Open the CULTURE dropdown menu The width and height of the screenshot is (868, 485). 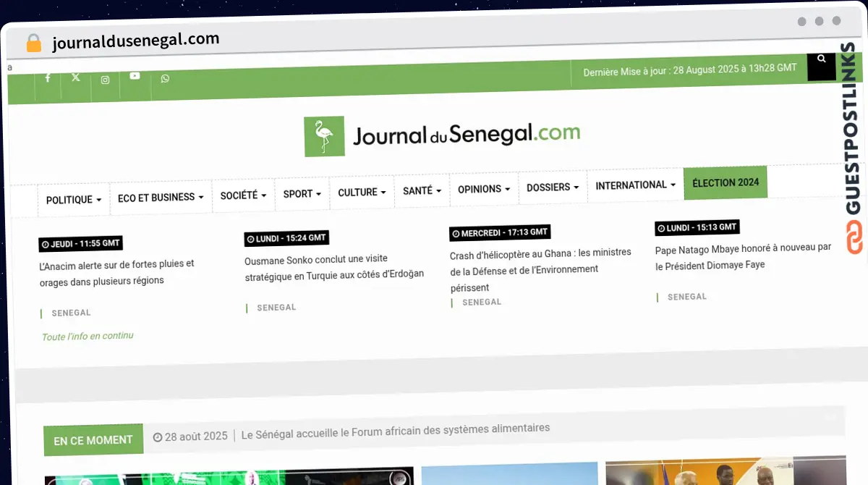pyautogui.click(x=362, y=192)
